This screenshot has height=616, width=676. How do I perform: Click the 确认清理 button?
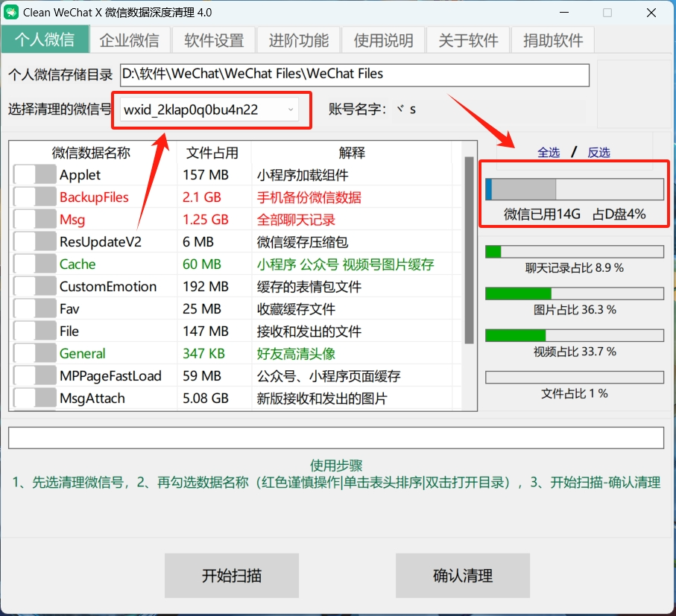(463, 576)
